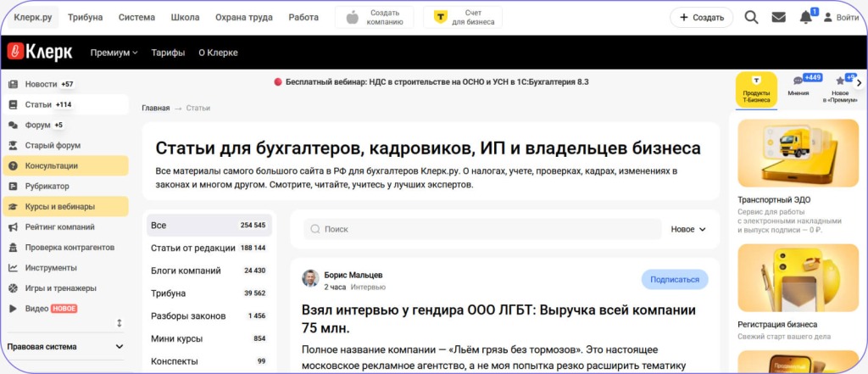The image size is (868, 374).
Task: Click the + Создать button
Action: 701,17
